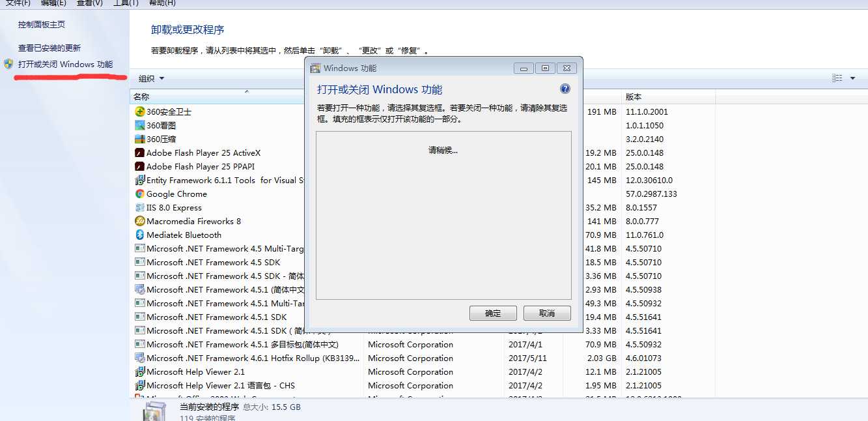Click the Windows 功能 dialog title bar icon
This screenshot has height=421, width=868.
point(315,68)
